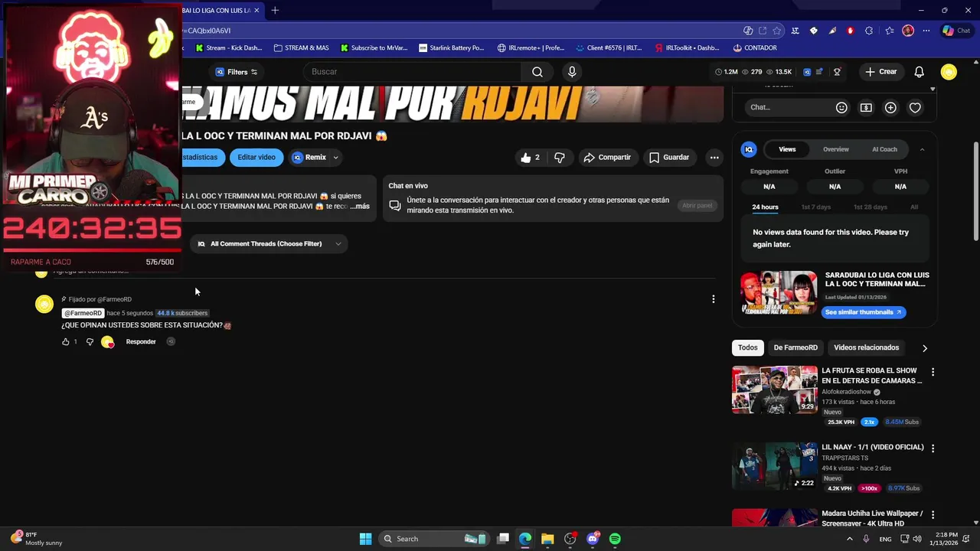Save video with Guardar button
Screen dimensions: 980x551
(x=669, y=158)
